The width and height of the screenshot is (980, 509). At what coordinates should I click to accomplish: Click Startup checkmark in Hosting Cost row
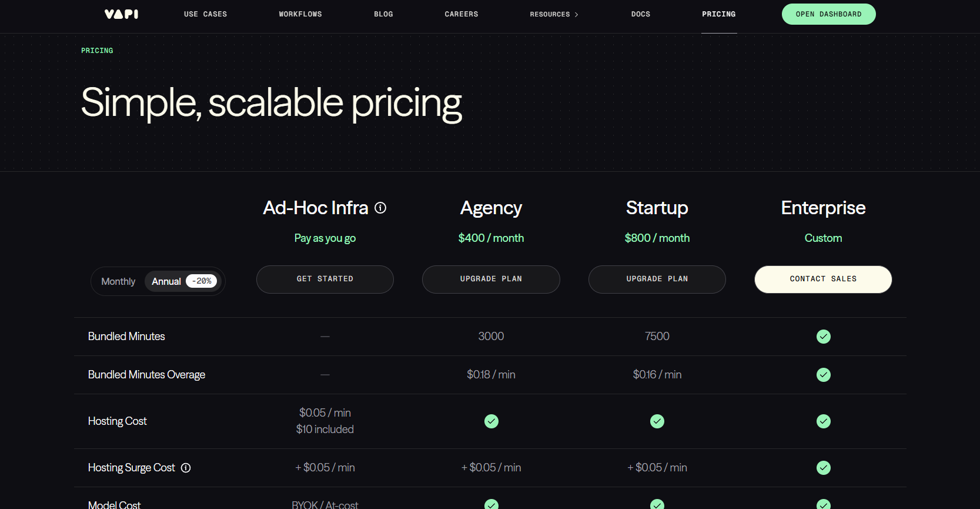657,421
